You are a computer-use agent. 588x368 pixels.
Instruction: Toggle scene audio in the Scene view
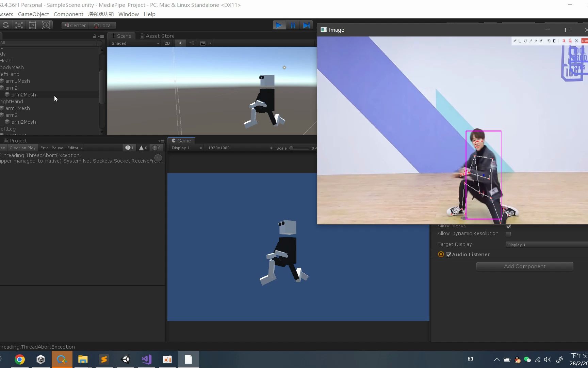[x=192, y=43]
